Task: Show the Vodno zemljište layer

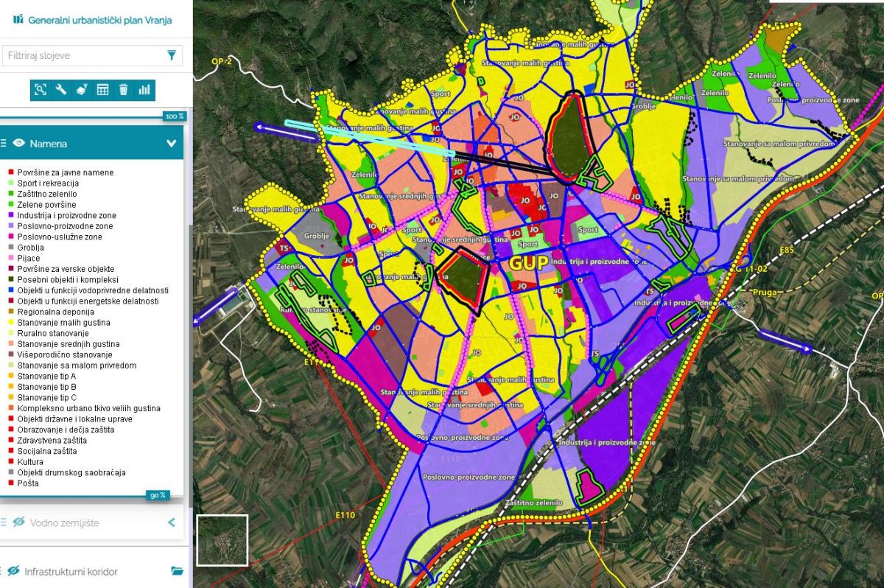Action: point(19,522)
